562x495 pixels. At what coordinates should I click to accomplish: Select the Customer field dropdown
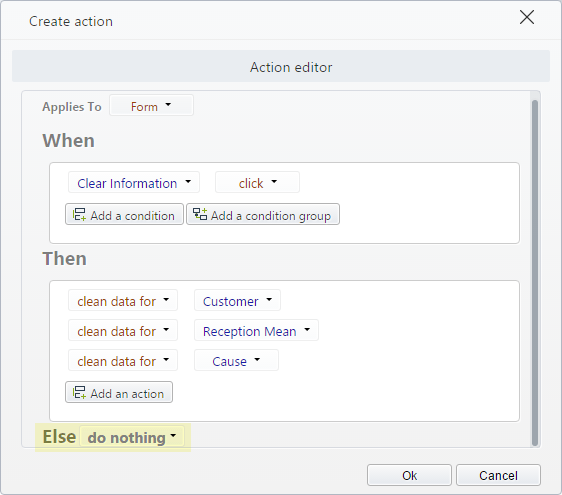(237, 301)
